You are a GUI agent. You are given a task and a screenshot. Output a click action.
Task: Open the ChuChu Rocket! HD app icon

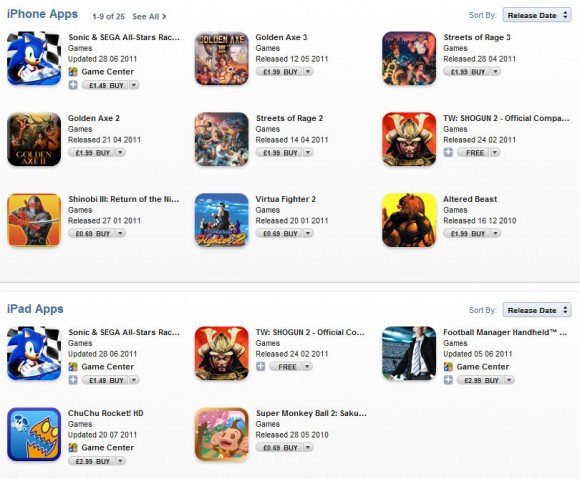point(34,434)
